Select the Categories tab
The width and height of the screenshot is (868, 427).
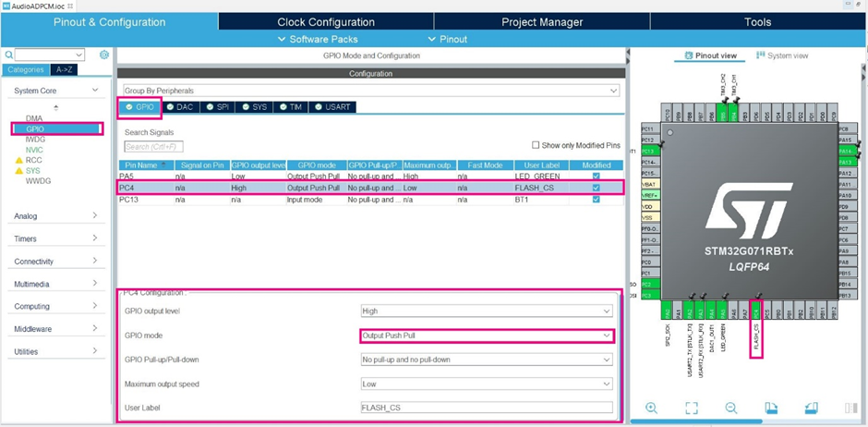click(26, 70)
